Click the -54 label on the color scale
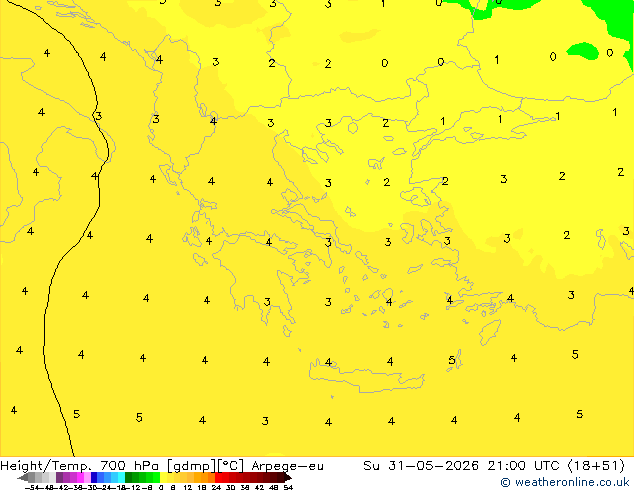 32,488
